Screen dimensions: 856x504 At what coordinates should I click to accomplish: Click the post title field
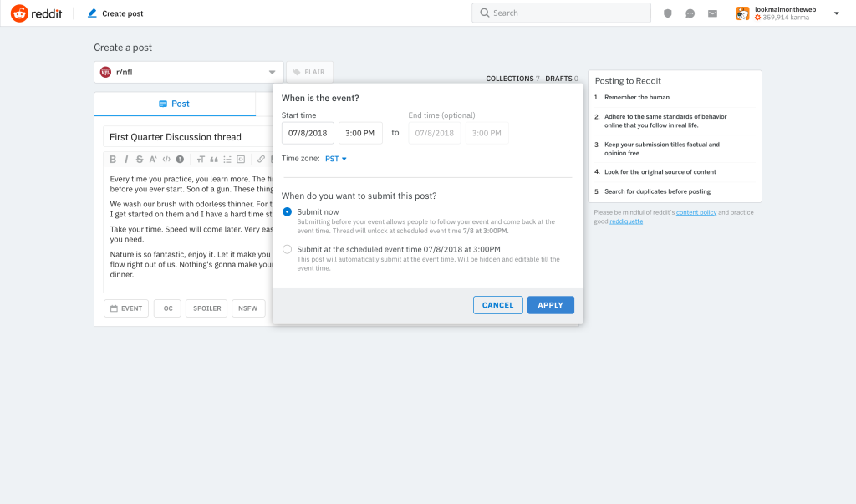pyautogui.click(x=188, y=137)
